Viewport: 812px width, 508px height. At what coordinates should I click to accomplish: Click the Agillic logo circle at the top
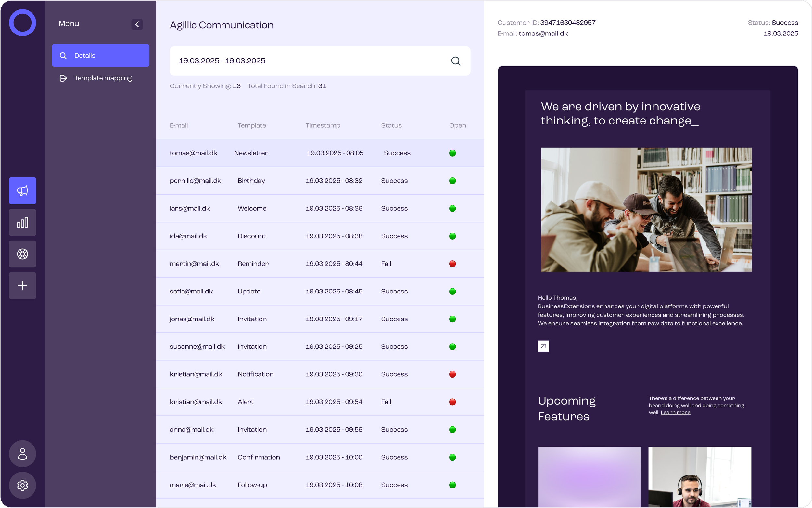(22, 22)
